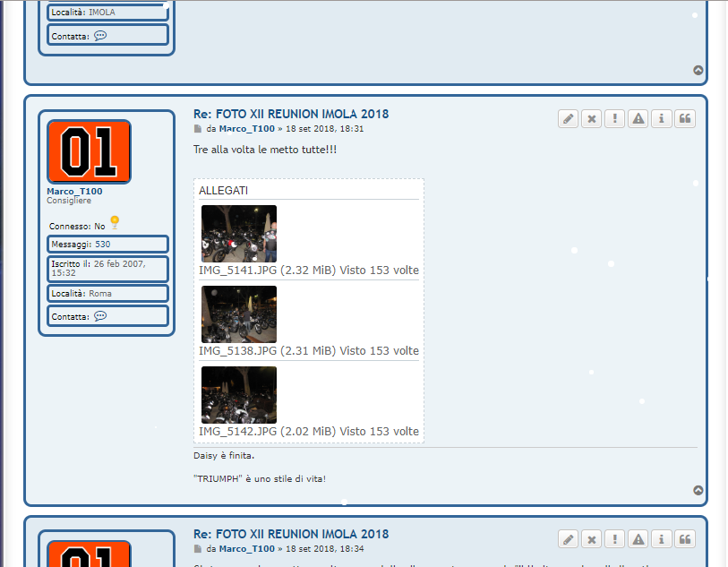Open Marco_T100 profile name under avatar
Screen dimensions: 728x567
[x=74, y=192]
